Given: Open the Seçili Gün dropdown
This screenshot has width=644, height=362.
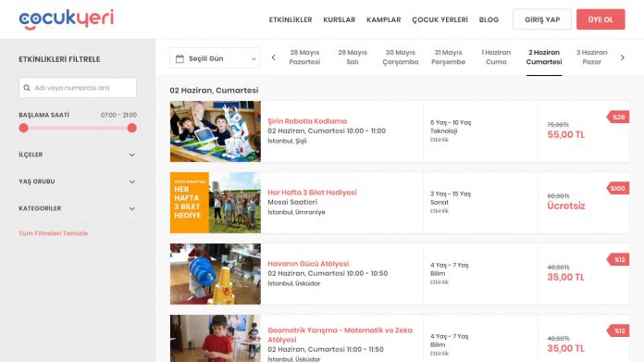Looking at the screenshot, I should [215, 58].
